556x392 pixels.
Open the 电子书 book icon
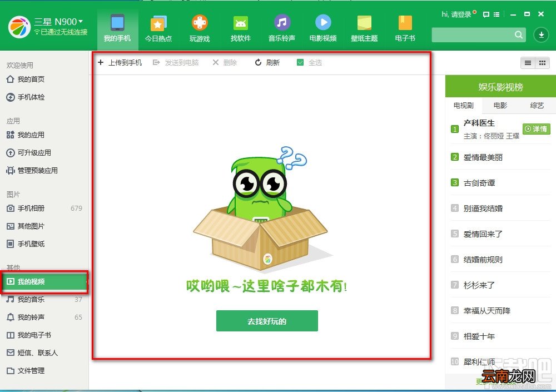tap(405, 29)
